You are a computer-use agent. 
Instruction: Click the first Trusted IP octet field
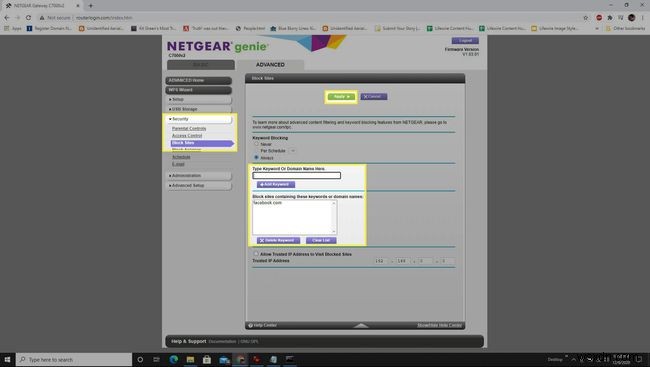381,261
